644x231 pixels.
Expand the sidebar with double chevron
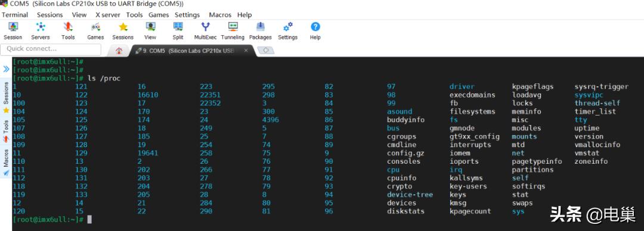click(6, 68)
